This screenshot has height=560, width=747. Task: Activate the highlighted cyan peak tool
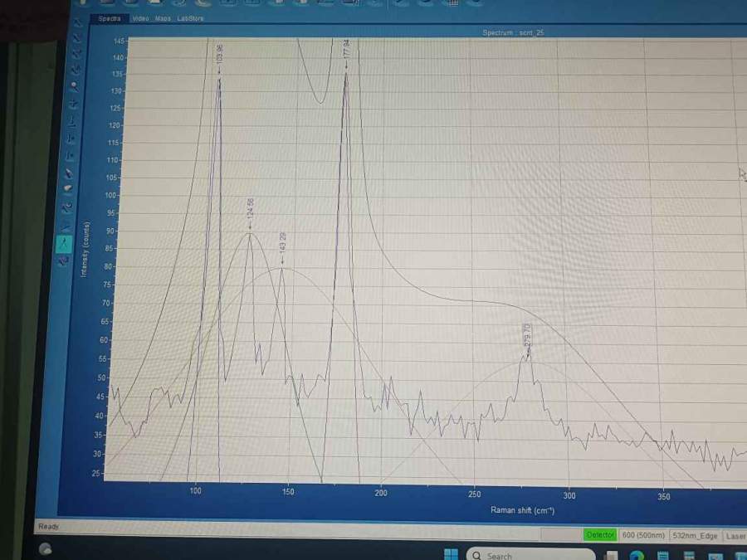[x=64, y=244]
